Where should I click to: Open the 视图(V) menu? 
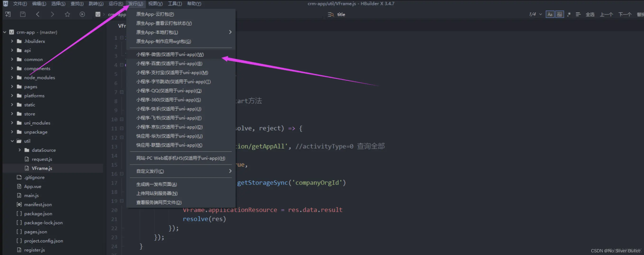click(x=155, y=4)
